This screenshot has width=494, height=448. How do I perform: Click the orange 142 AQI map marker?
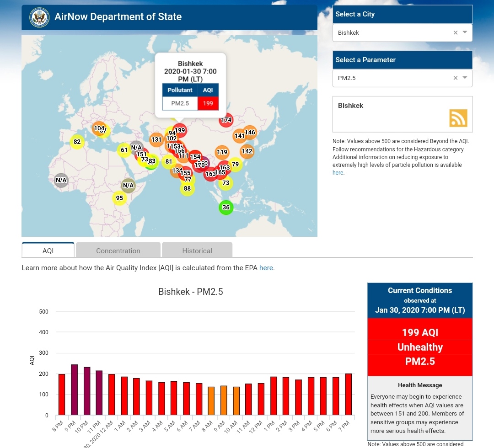point(247,151)
